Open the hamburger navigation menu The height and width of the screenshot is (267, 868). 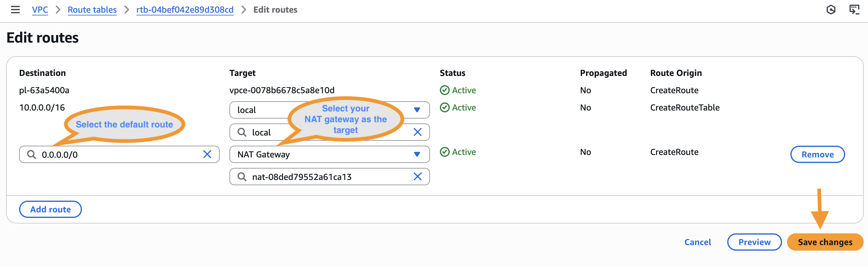point(15,10)
